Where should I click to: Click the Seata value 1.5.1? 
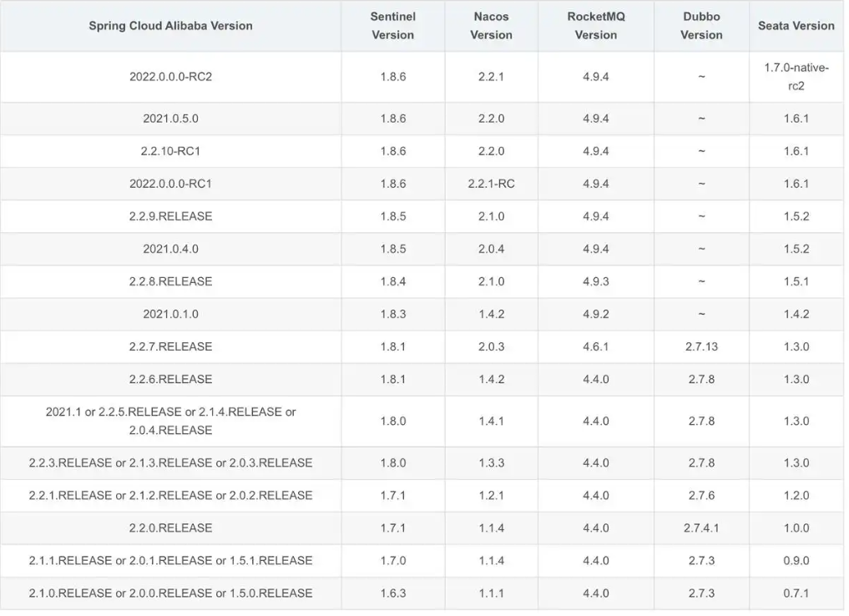point(796,281)
